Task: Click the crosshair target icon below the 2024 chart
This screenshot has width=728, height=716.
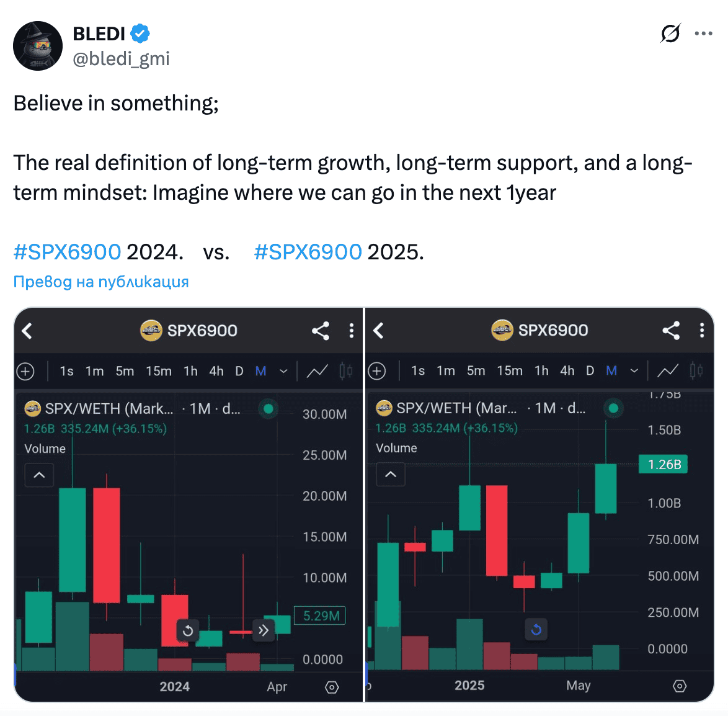Action: pos(332,687)
